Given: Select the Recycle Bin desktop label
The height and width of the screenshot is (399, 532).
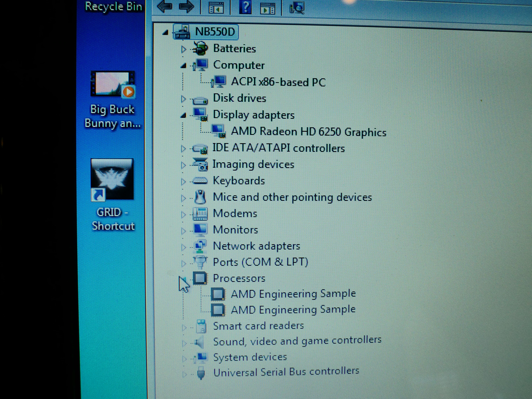Looking at the screenshot, I should coord(113,6).
